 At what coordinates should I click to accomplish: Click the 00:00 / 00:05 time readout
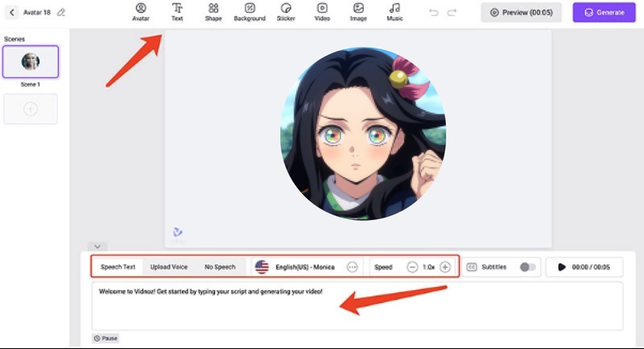point(591,268)
